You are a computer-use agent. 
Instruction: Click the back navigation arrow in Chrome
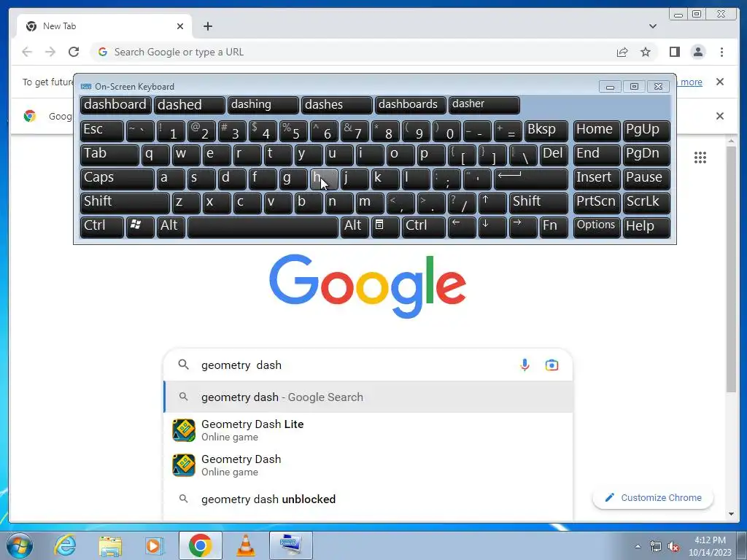[27, 52]
